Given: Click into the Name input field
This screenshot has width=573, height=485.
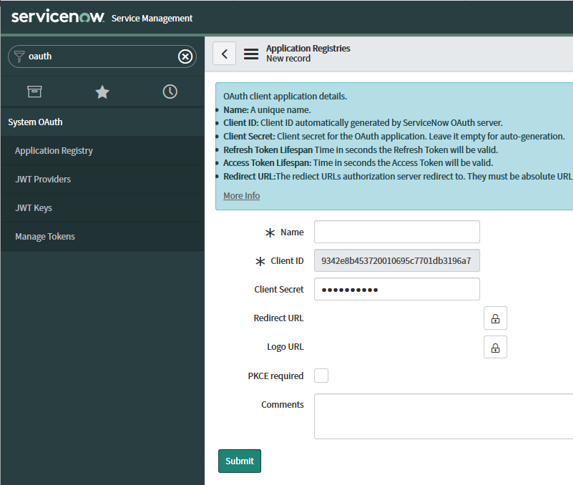Looking at the screenshot, I should (x=397, y=232).
